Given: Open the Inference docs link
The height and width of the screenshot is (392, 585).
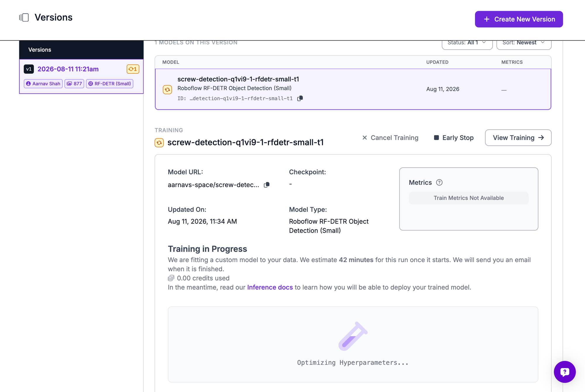Looking at the screenshot, I should tap(270, 288).
